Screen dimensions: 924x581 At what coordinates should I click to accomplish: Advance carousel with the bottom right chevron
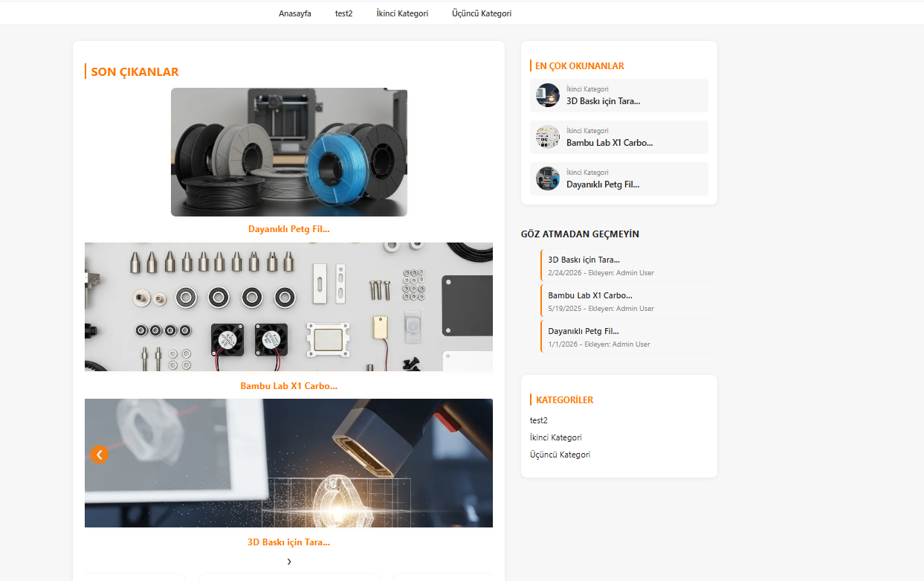[x=289, y=562]
